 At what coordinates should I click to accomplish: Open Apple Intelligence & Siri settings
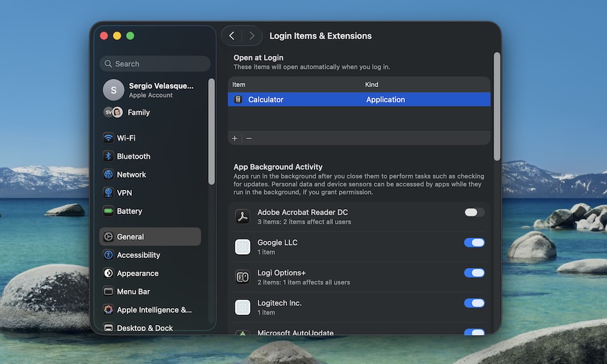point(108,309)
